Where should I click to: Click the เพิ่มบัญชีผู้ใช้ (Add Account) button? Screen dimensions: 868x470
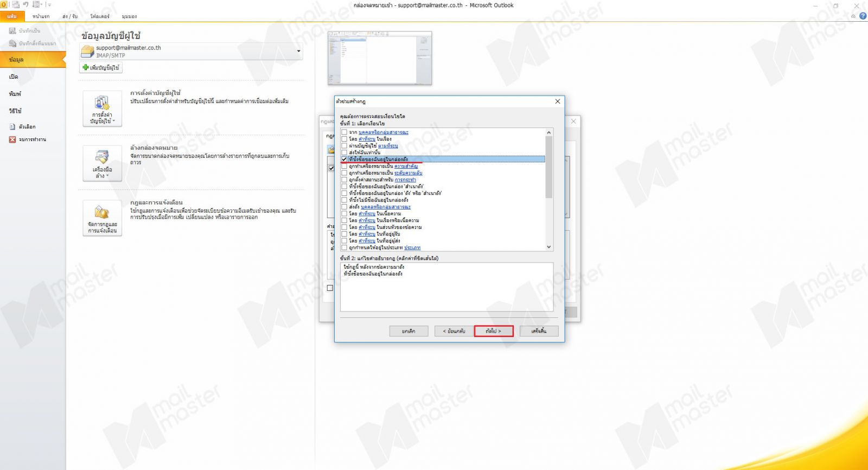pyautogui.click(x=101, y=68)
